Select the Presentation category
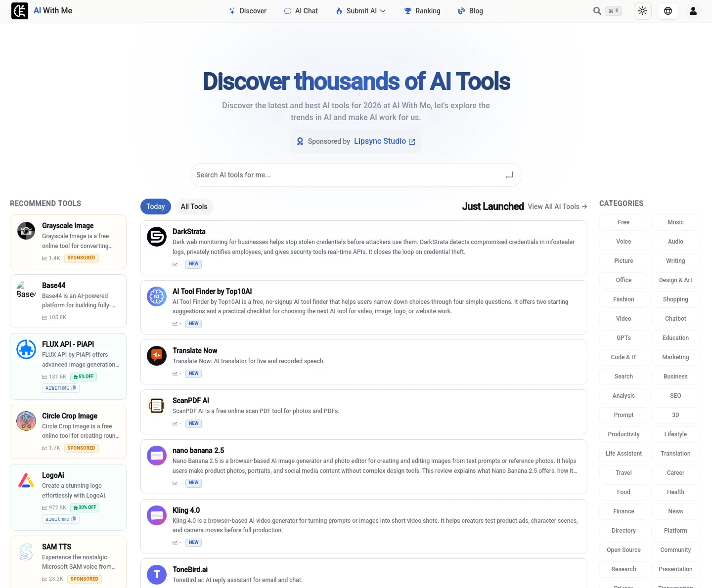The height and width of the screenshot is (588, 712). pos(675,569)
